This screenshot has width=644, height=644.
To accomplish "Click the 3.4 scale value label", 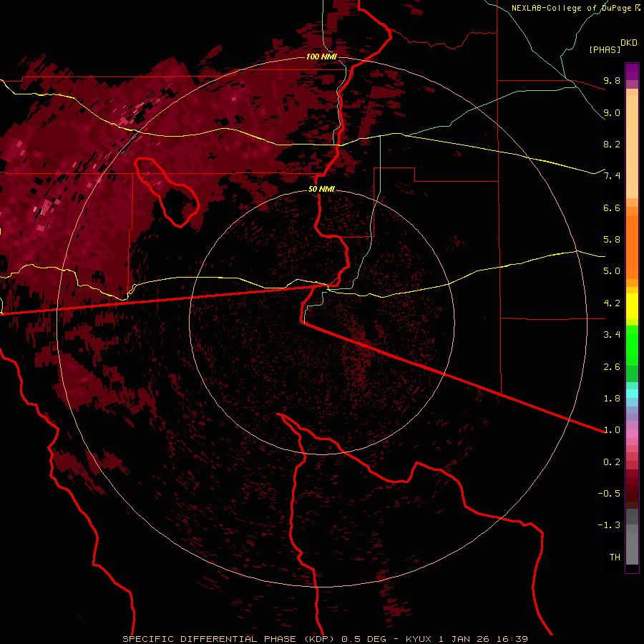I will click(612, 335).
